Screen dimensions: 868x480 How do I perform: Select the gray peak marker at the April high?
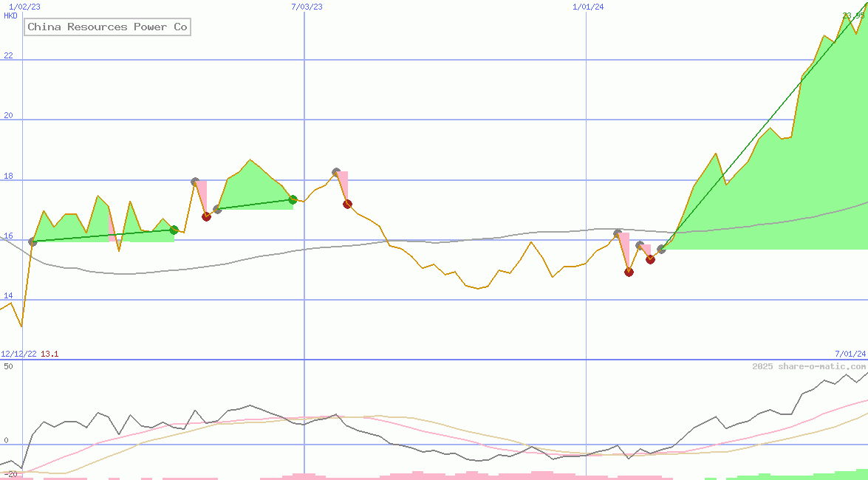[x=195, y=180]
